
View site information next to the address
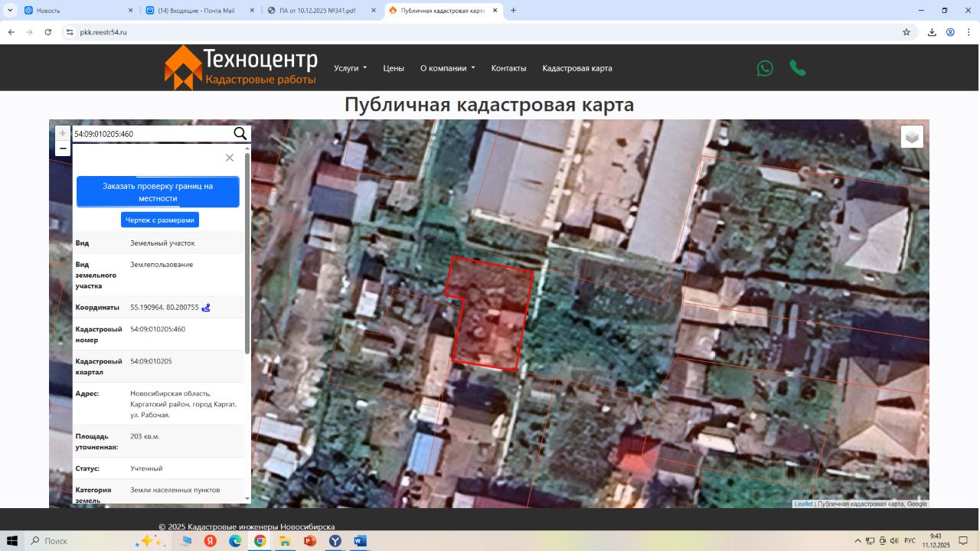(x=70, y=32)
